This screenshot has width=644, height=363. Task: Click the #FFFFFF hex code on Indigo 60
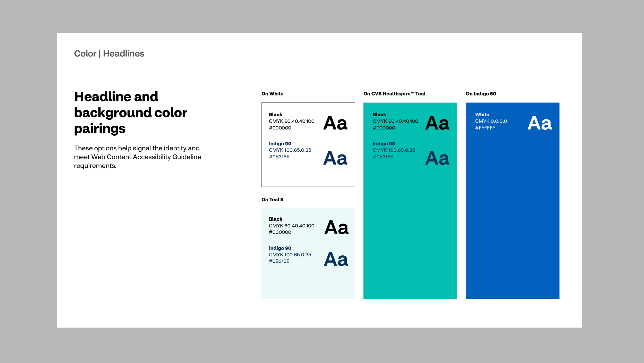[x=485, y=128]
